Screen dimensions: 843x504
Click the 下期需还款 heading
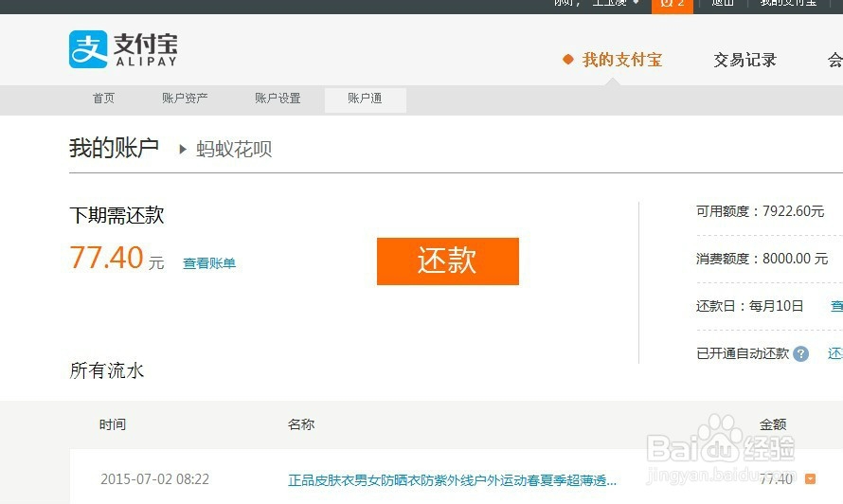pyautogui.click(x=117, y=215)
